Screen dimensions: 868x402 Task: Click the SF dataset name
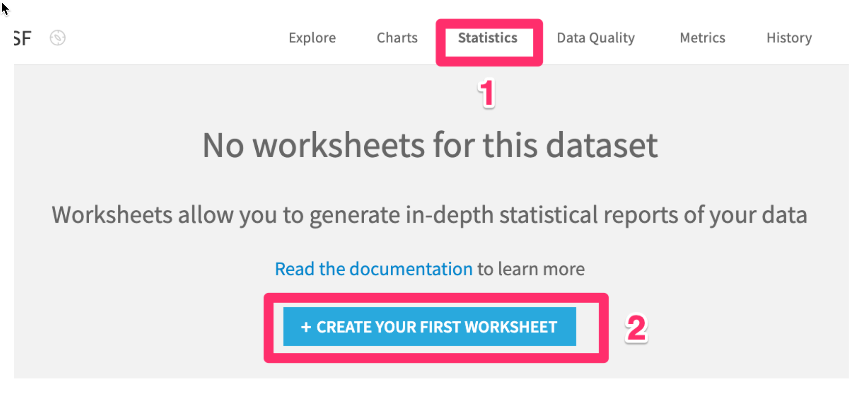coord(23,38)
